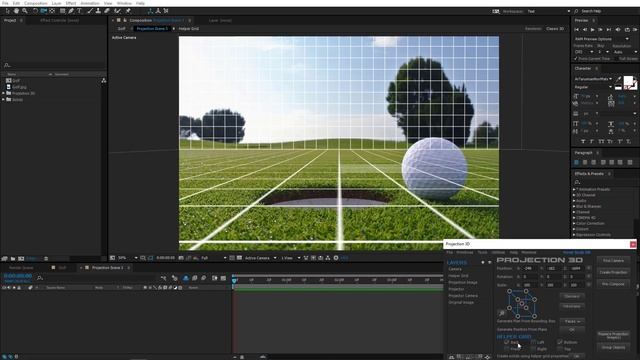Select the Rectangle shape tool
Screen dimensions: 640x360
point(62,11)
